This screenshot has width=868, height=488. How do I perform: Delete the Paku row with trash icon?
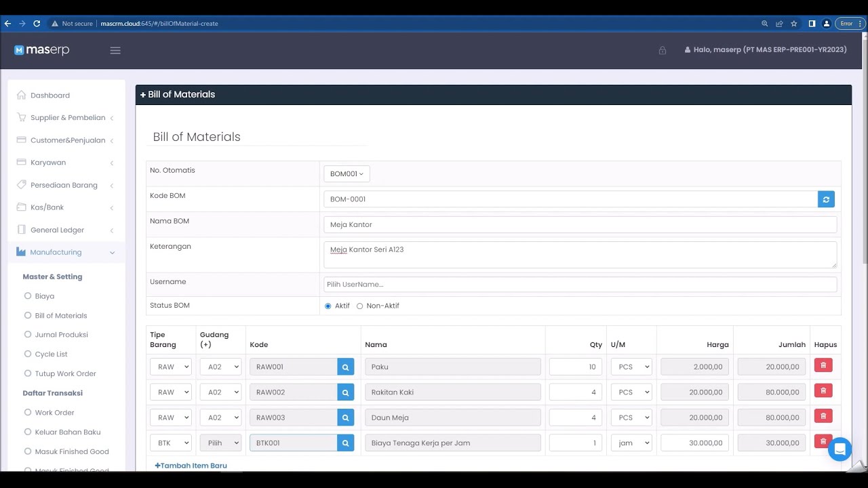coord(823,365)
